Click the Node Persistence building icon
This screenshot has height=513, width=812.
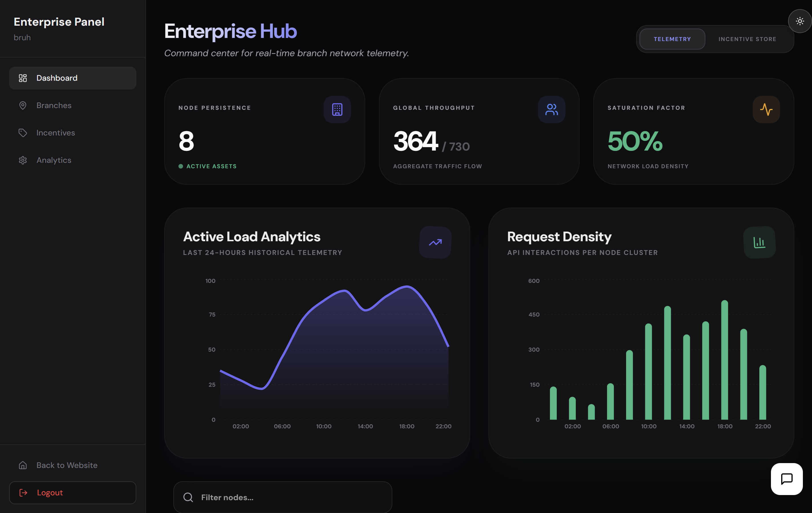(337, 110)
